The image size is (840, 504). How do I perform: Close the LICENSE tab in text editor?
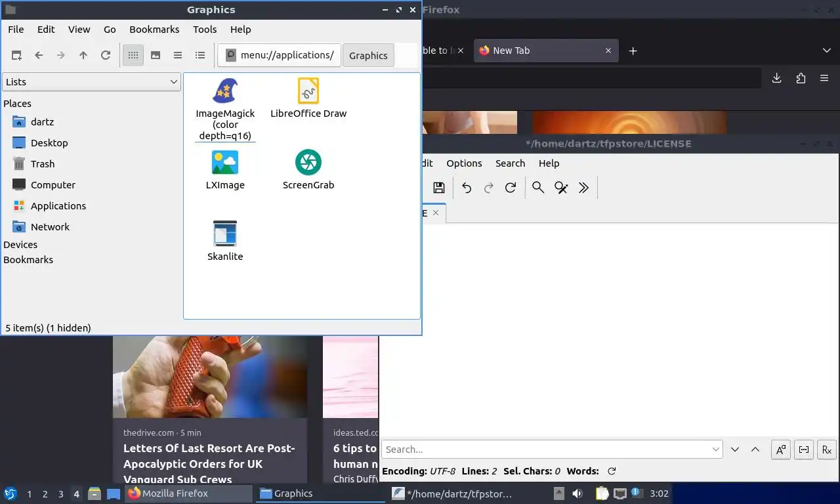click(x=436, y=213)
